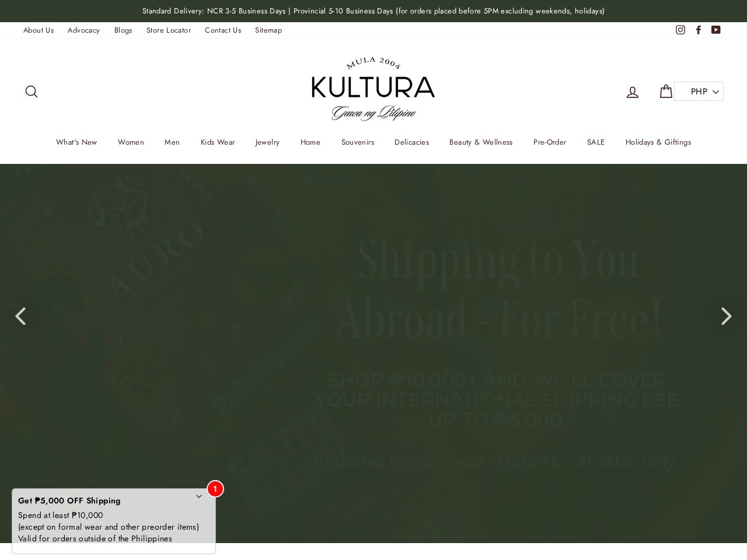This screenshot has height=560, width=747.
Task: View the shopping cart bag
Action: coord(666,92)
